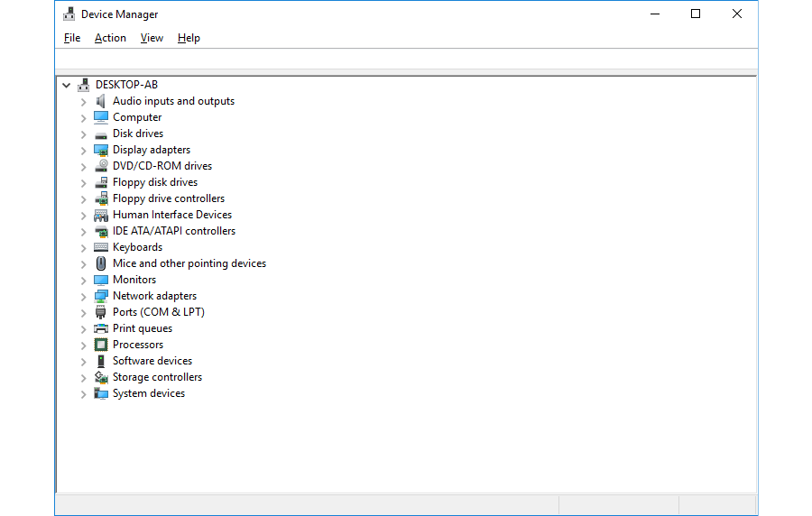Screen dimensions: 812x516
Task: Click the monitor icon beside Computer
Action: point(101,117)
